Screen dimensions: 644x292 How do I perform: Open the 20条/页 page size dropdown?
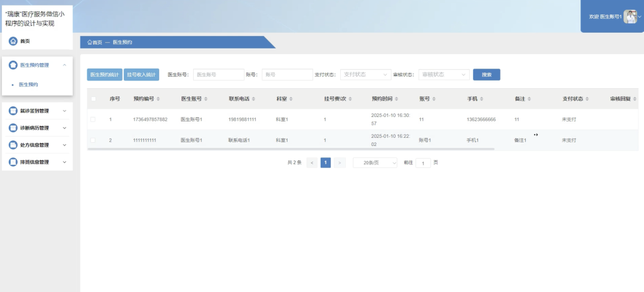[x=375, y=163]
